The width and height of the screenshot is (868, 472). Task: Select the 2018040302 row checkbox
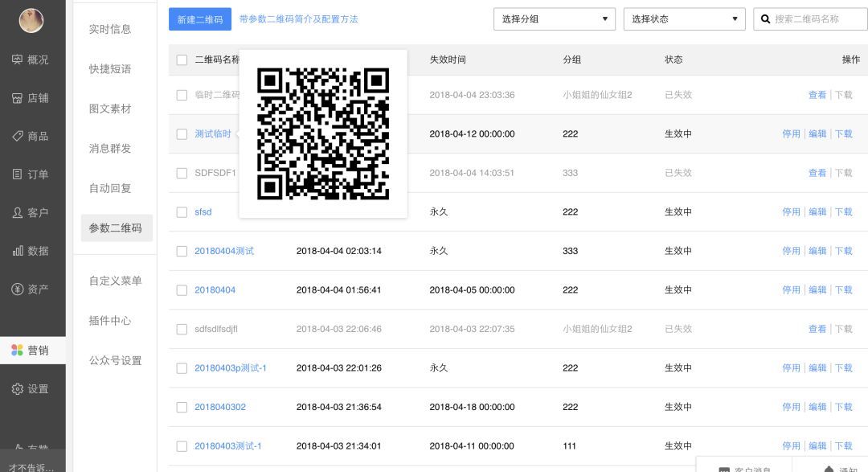coord(182,407)
